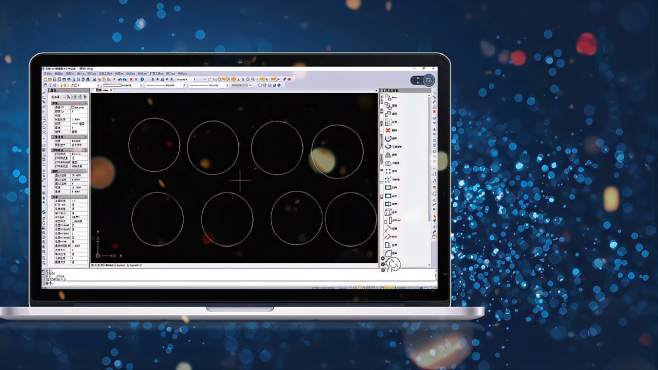
Task: Toggle the color ByLayer checkbox in properties
Action: [73, 108]
